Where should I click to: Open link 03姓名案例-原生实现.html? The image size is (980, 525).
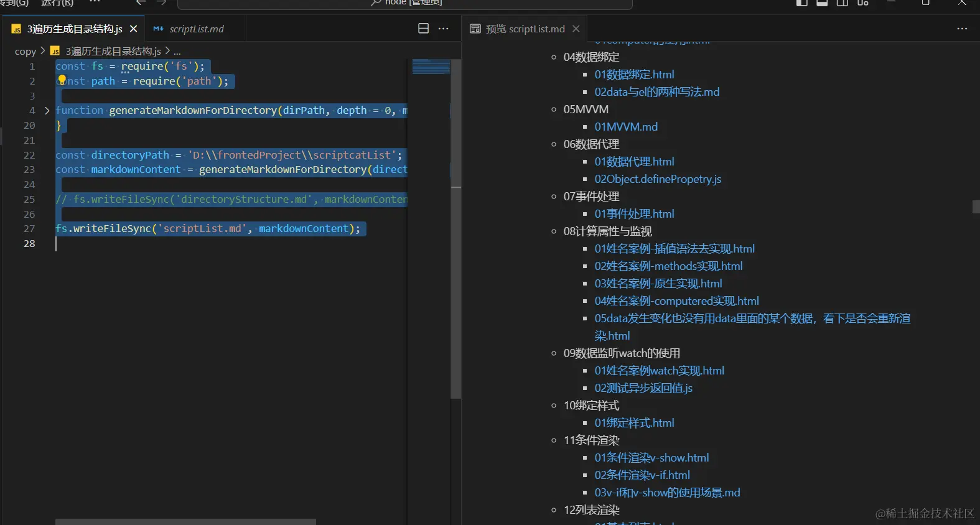pos(658,284)
